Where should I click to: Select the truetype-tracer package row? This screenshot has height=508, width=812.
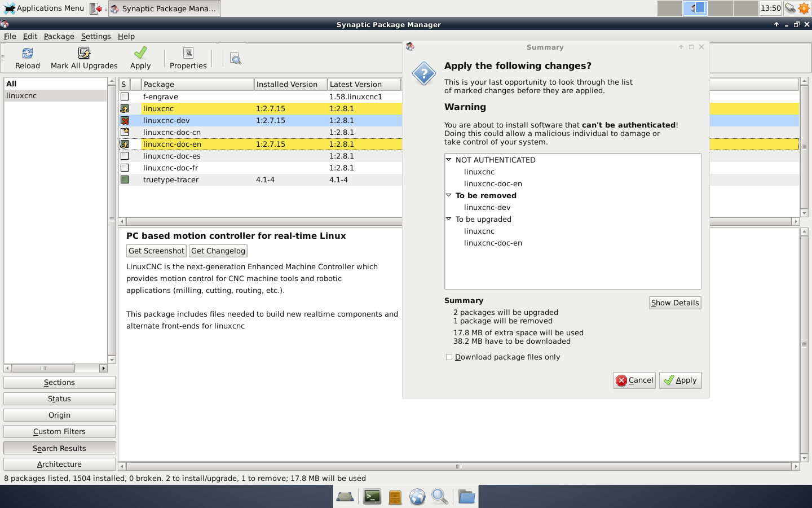pos(261,179)
